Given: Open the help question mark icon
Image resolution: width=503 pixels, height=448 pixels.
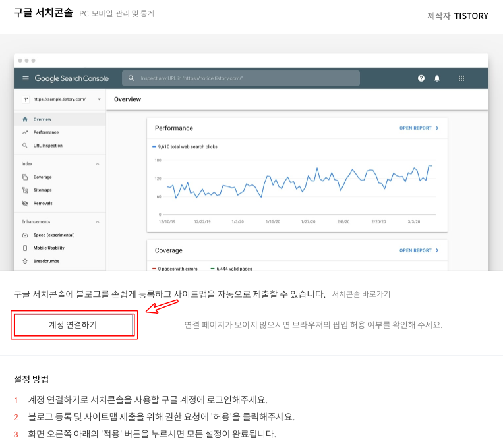Looking at the screenshot, I should point(421,78).
